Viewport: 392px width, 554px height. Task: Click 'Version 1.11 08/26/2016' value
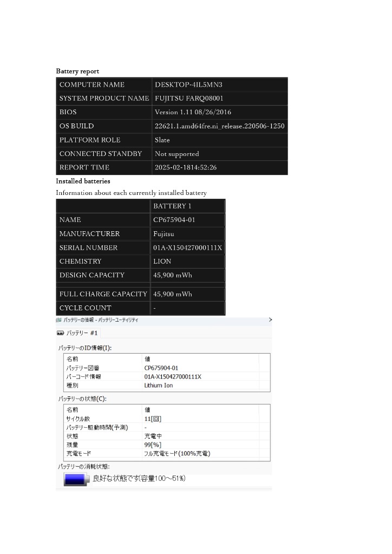pyautogui.click(x=193, y=112)
